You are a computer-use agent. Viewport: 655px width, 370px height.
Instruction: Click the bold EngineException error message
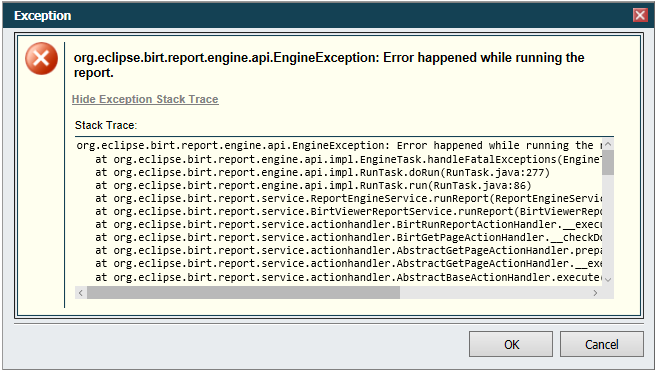pyautogui.click(x=329, y=65)
